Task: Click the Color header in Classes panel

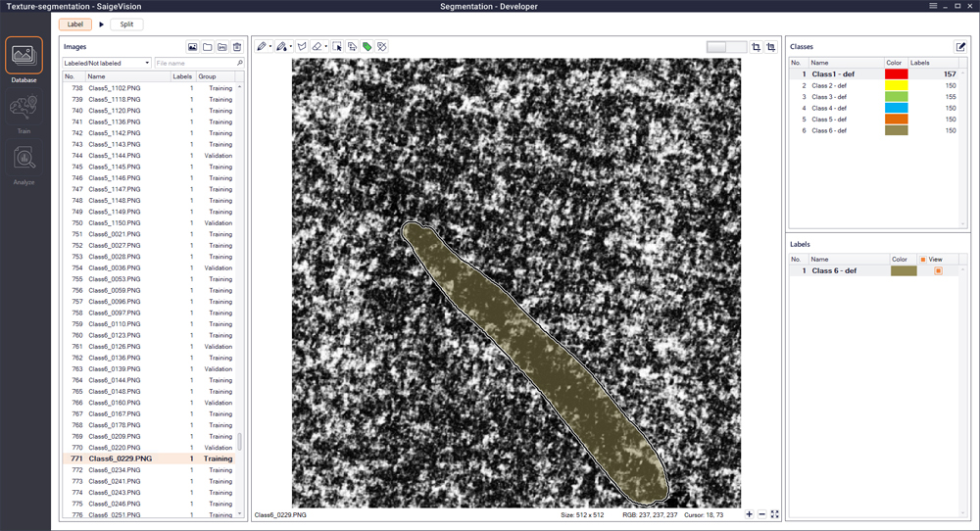Action: 895,63
